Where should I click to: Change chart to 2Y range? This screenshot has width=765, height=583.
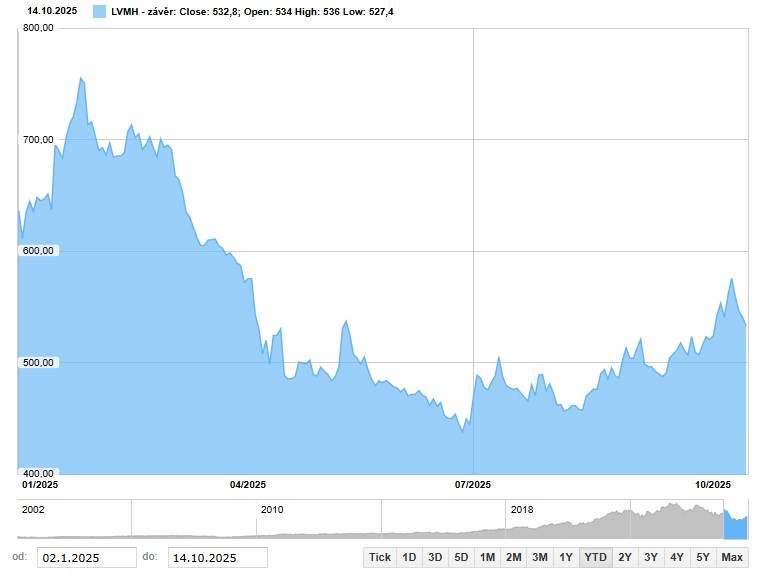(x=625, y=557)
